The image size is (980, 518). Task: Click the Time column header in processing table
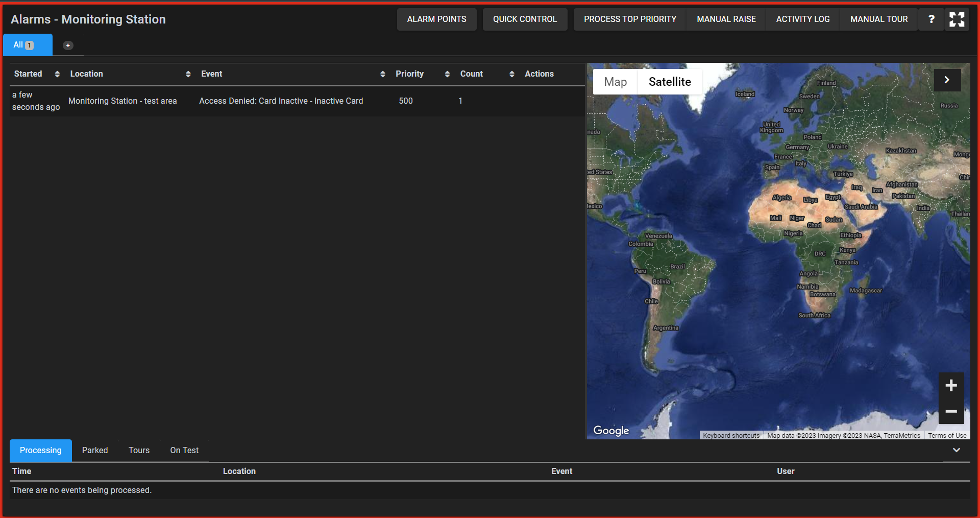click(22, 472)
